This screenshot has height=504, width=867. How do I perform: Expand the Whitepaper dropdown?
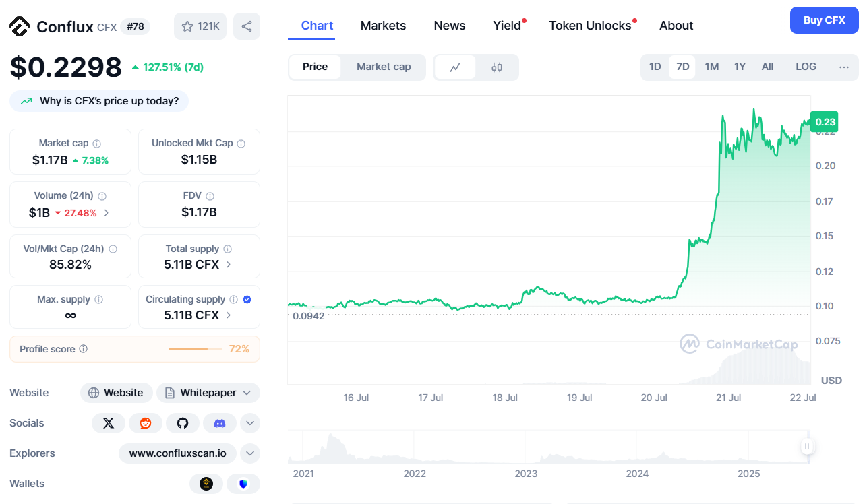247,393
